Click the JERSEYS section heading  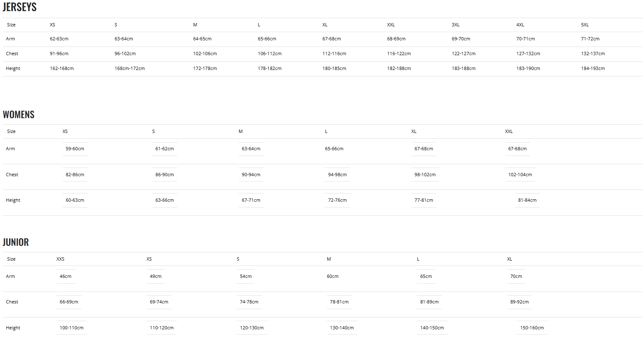(20, 7)
